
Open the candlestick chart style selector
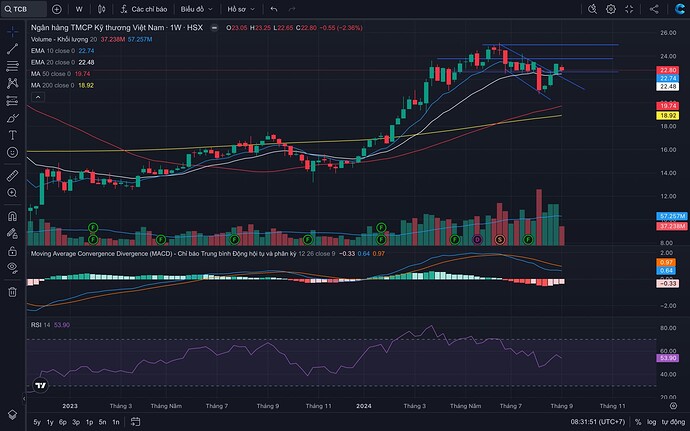(x=102, y=9)
